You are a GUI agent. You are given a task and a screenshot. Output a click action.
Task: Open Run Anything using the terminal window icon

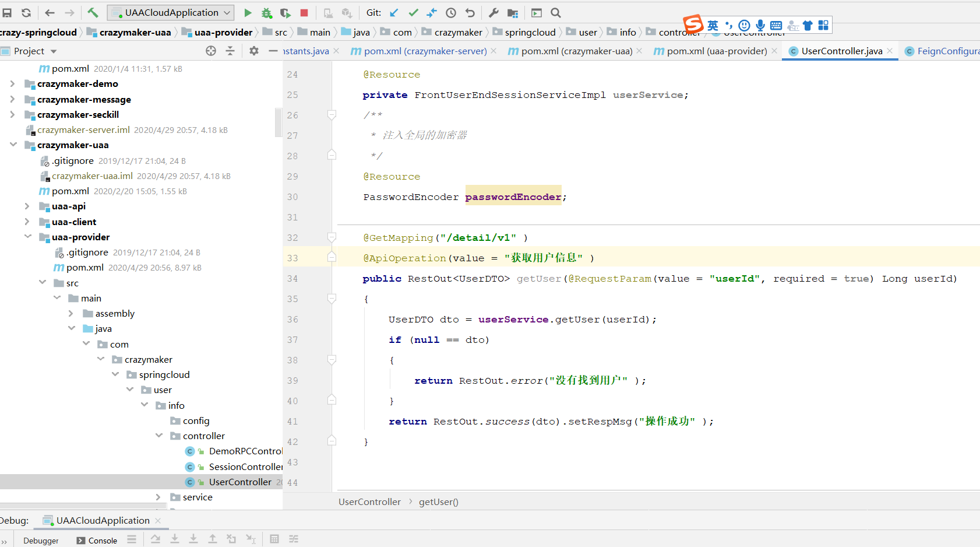[x=537, y=13]
